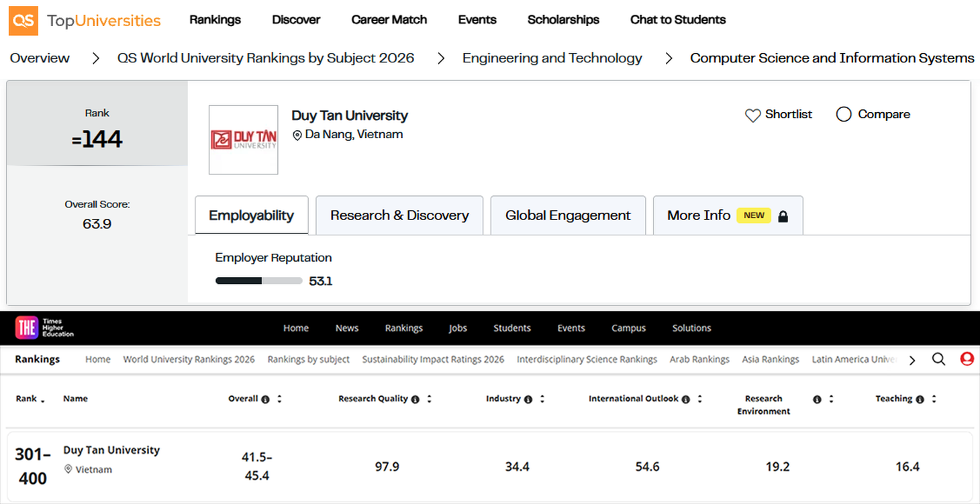Open Campus in the THE navigation
This screenshot has width=980, height=504.
click(x=628, y=328)
